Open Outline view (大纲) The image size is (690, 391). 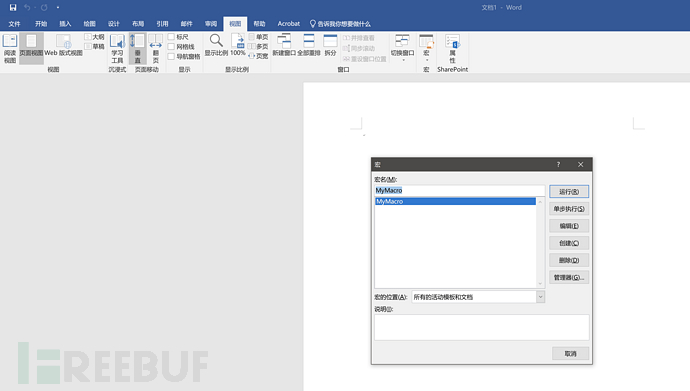(x=95, y=37)
